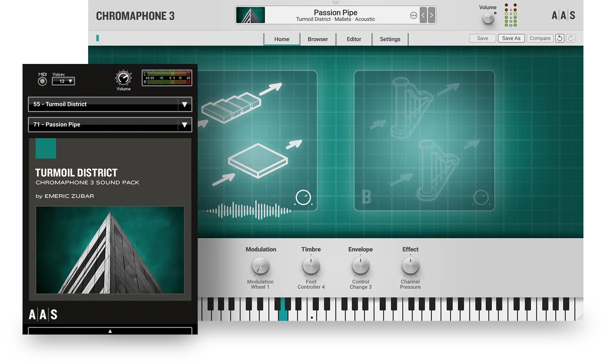Switch to the Browser tab

coord(318,39)
